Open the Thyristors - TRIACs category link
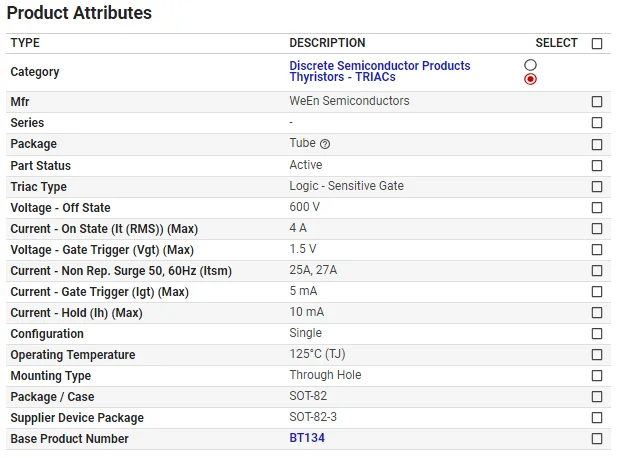Image resolution: width=625 pixels, height=458 pixels. [x=342, y=78]
